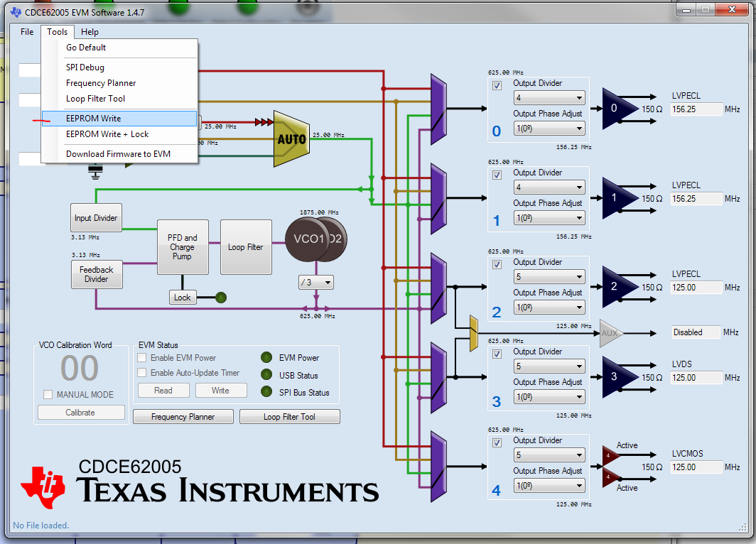
Task: Open the Help menu
Action: point(90,32)
